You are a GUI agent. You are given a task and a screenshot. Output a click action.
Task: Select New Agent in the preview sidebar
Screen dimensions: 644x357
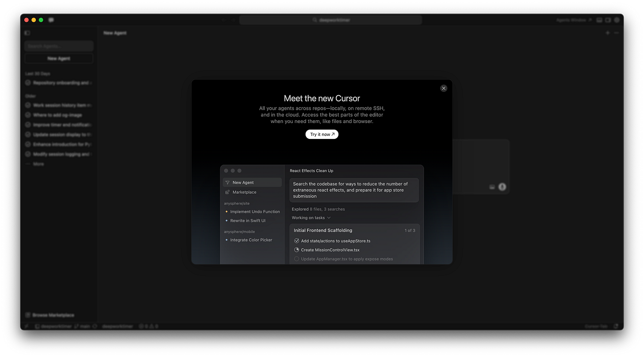pyautogui.click(x=252, y=182)
